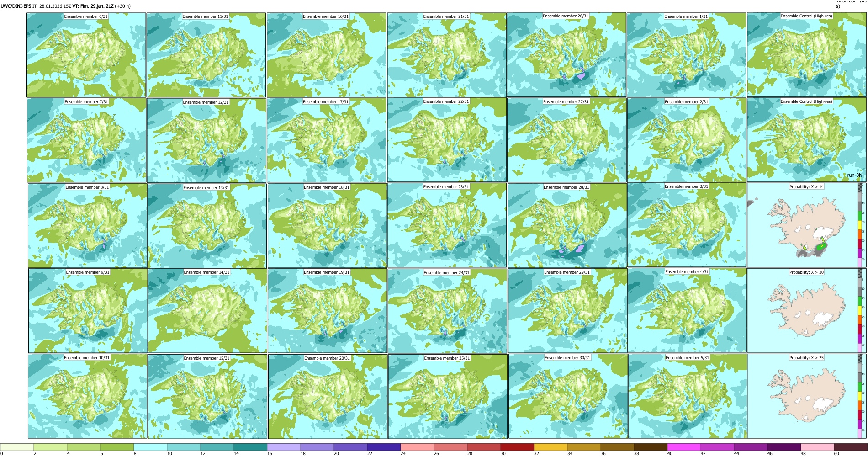Click the Ensemble member 17/31 map
Screen dimensions: 868x457
point(327,140)
